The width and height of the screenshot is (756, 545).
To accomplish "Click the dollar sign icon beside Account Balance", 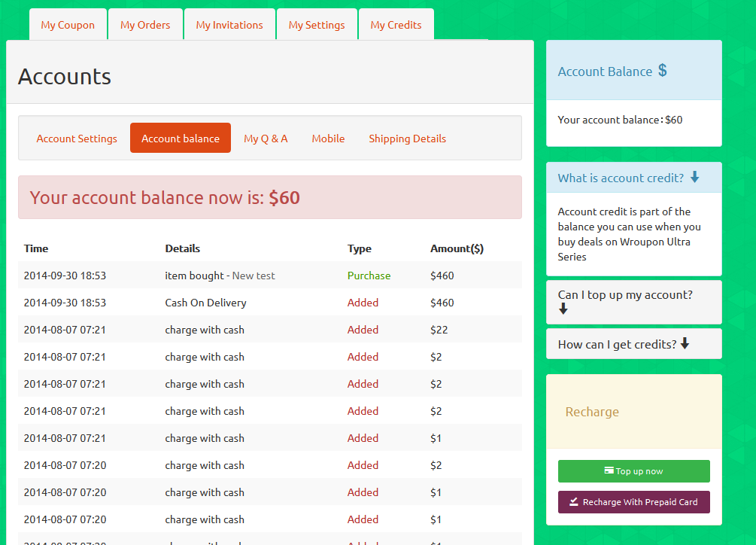I will click(663, 69).
